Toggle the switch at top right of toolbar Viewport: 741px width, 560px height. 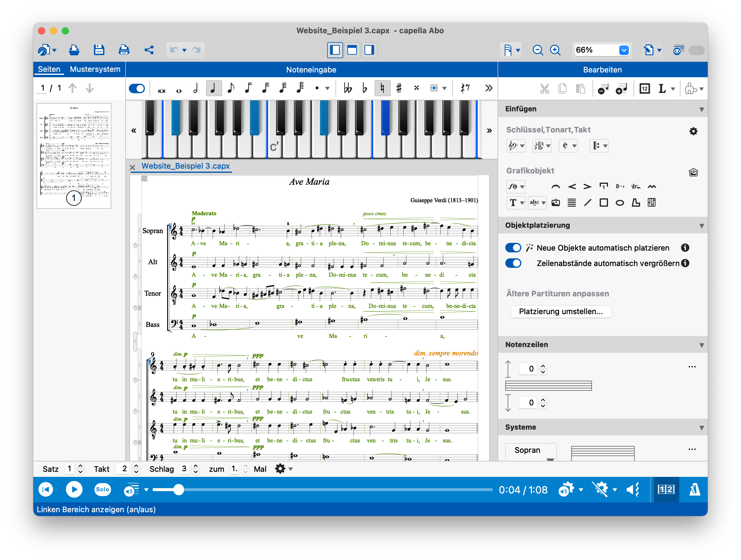(x=696, y=50)
